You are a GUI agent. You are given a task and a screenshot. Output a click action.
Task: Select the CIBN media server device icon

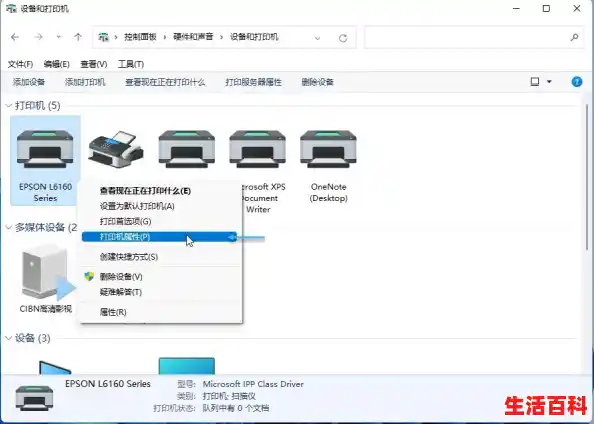(47, 273)
